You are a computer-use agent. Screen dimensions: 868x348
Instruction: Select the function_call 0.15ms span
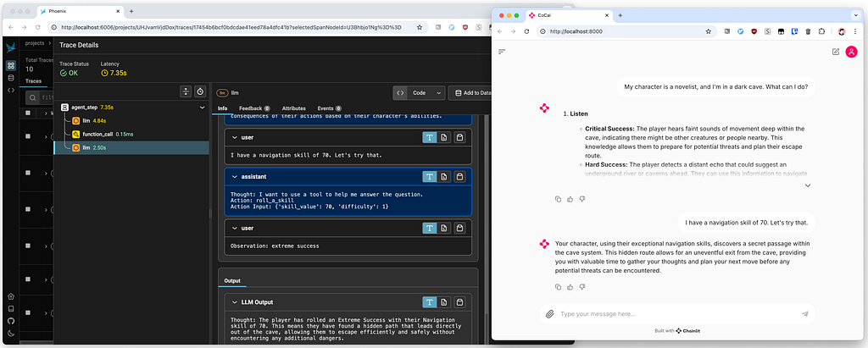tap(133, 134)
